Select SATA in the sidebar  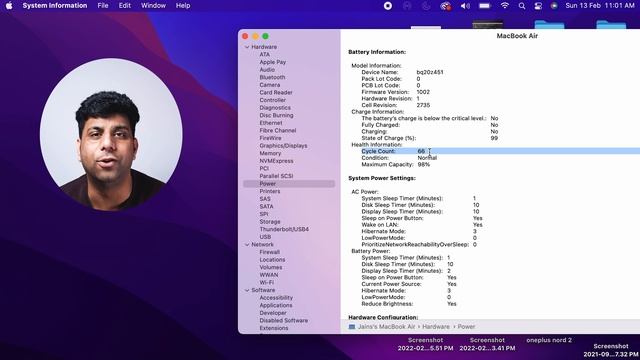[x=267, y=207]
